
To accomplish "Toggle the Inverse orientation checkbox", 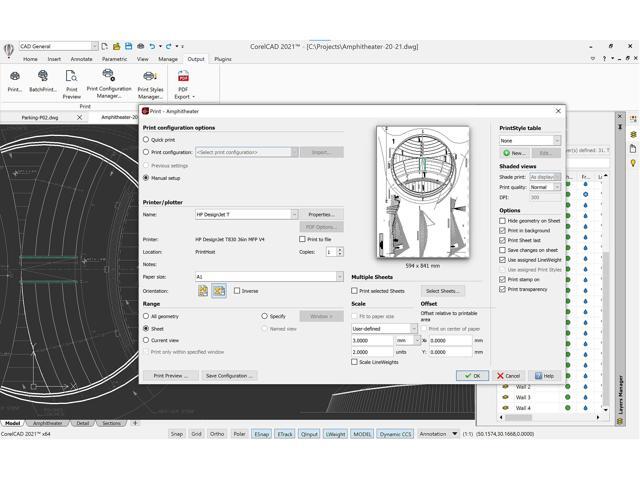I will [x=237, y=291].
